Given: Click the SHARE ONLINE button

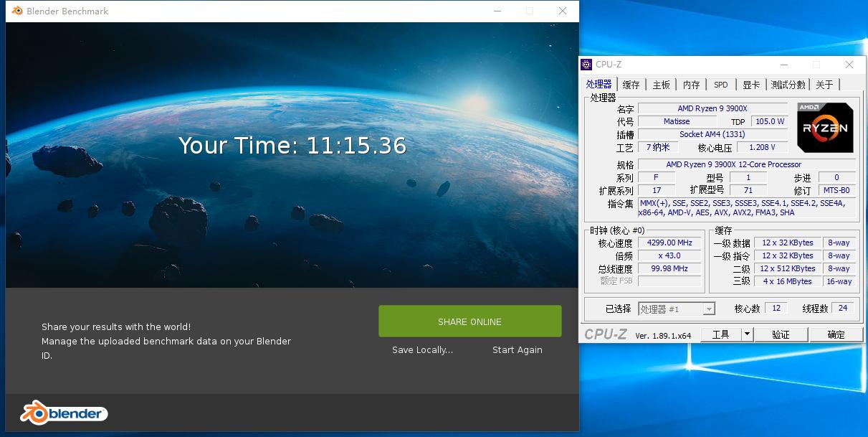Looking at the screenshot, I should coord(469,321).
